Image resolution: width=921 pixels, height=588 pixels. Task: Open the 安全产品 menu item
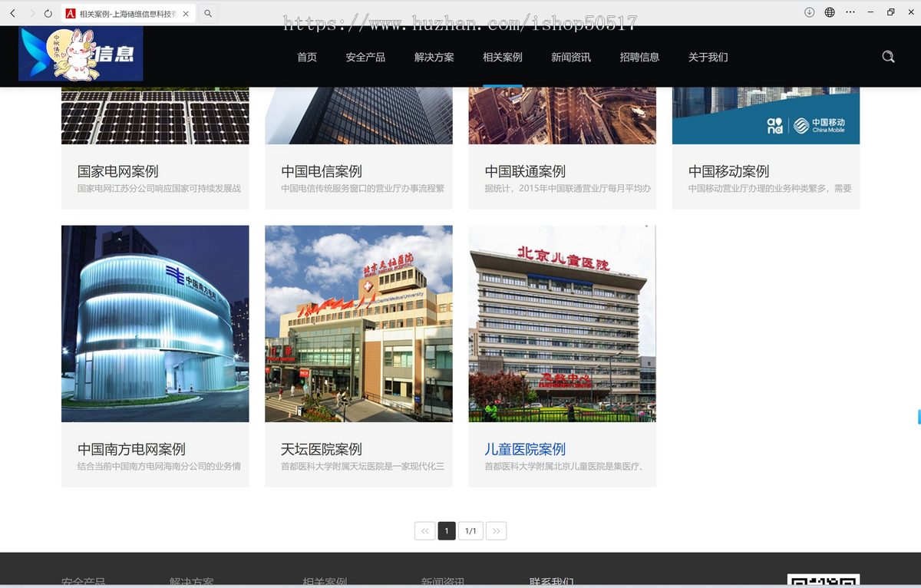[365, 57]
